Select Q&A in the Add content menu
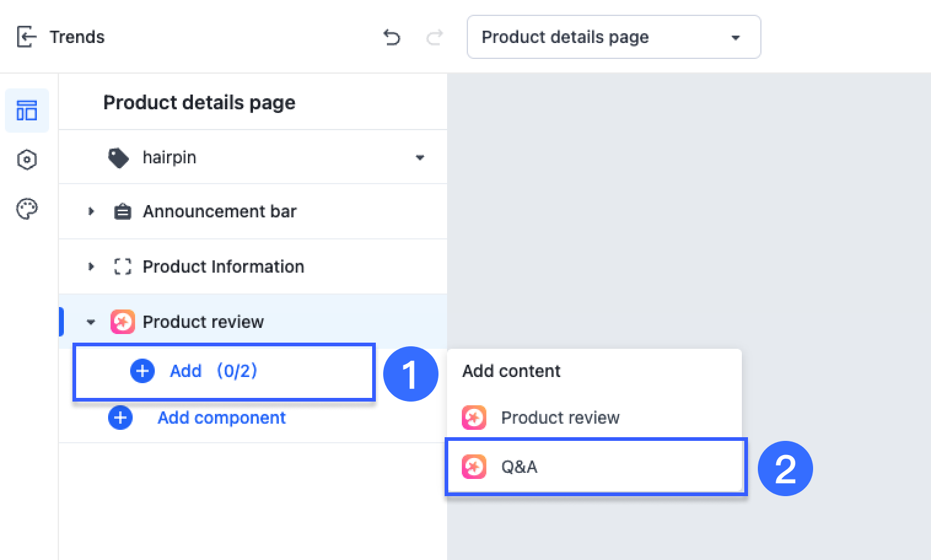Viewport: 931px width, 560px height. 519,467
